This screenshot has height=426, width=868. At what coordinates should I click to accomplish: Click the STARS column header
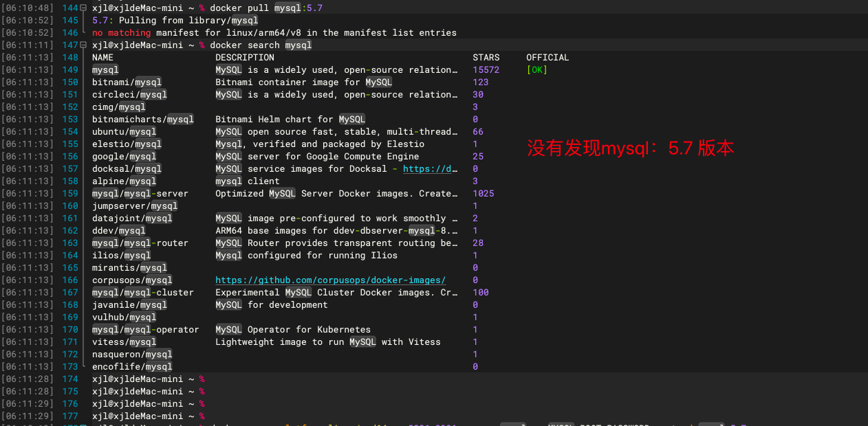pos(486,58)
